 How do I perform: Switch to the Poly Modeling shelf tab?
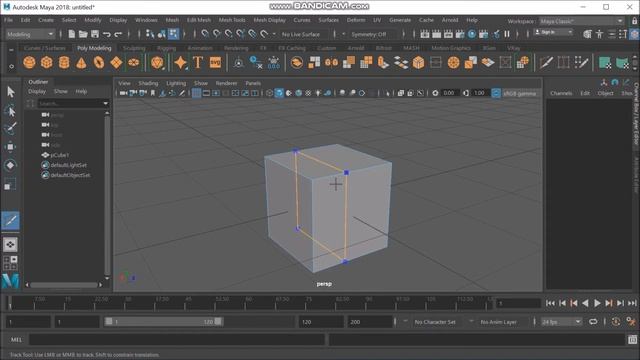[x=94, y=48]
